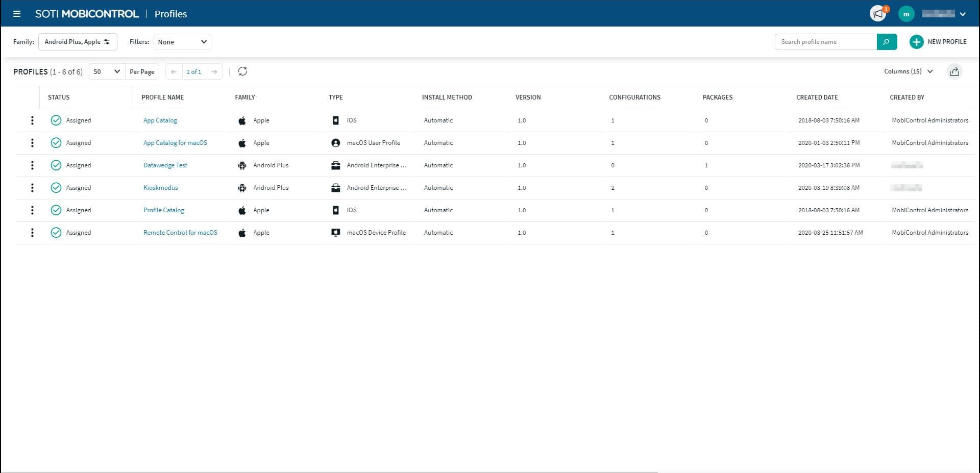The width and height of the screenshot is (980, 473).
Task: Click the macOS User Profile type icon
Action: click(336, 142)
